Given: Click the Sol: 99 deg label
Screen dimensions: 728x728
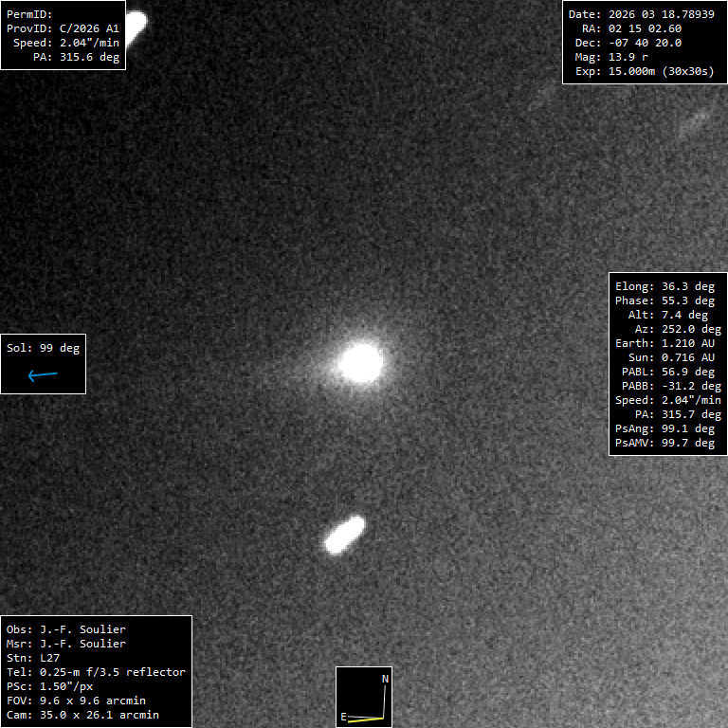Looking at the screenshot, I should pos(44,348).
